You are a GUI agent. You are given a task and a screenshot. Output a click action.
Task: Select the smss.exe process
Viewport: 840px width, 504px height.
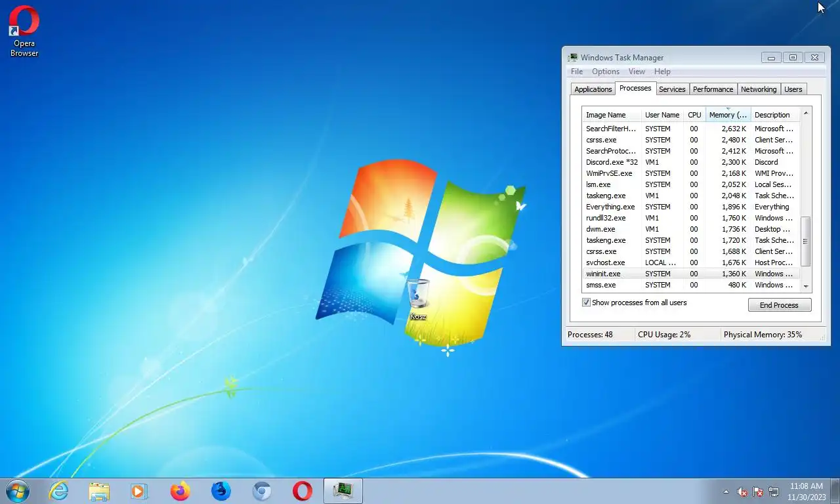point(691,285)
